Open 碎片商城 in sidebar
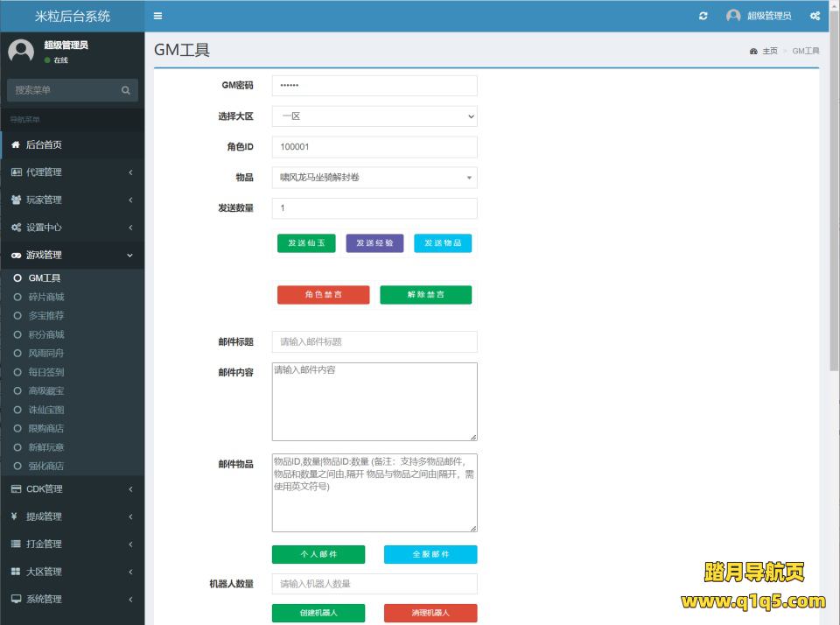This screenshot has width=840, height=625. pyautogui.click(x=46, y=298)
